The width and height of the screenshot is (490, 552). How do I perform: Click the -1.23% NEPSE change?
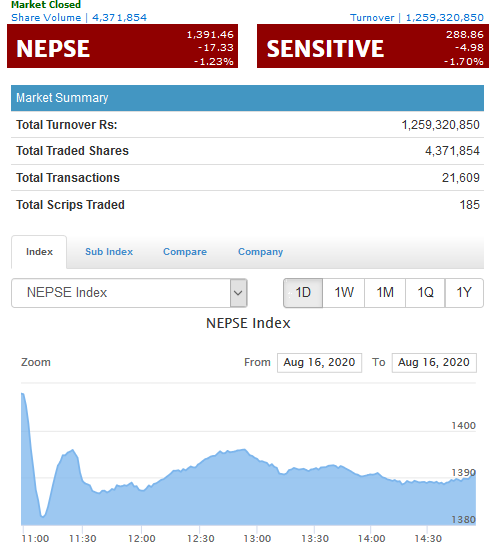[214, 62]
